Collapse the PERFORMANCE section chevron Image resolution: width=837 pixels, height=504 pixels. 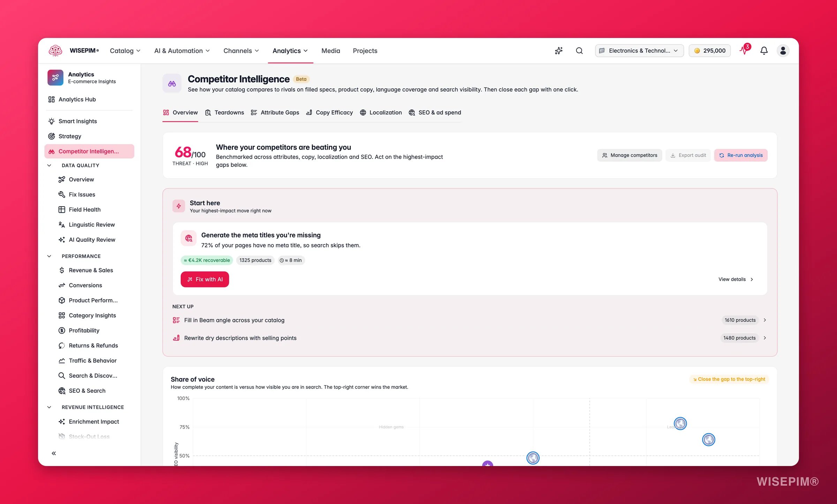[x=49, y=256]
